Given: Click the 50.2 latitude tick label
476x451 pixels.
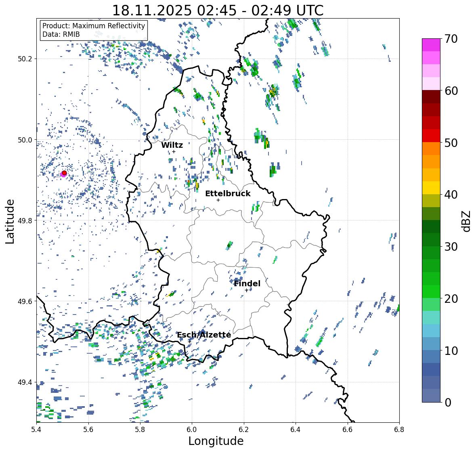Looking at the screenshot, I should point(25,59).
